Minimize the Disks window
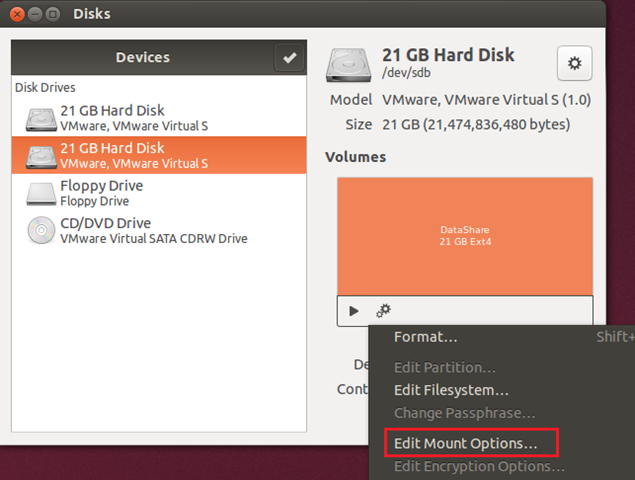Image resolution: width=635 pixels, height=480 pixels. click(35, 15)
